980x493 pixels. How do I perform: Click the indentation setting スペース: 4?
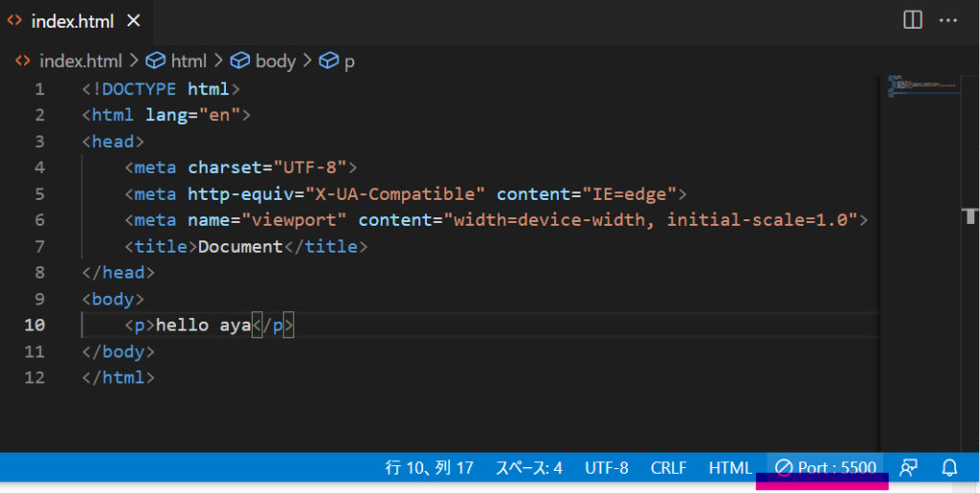[x=528, y=468]
